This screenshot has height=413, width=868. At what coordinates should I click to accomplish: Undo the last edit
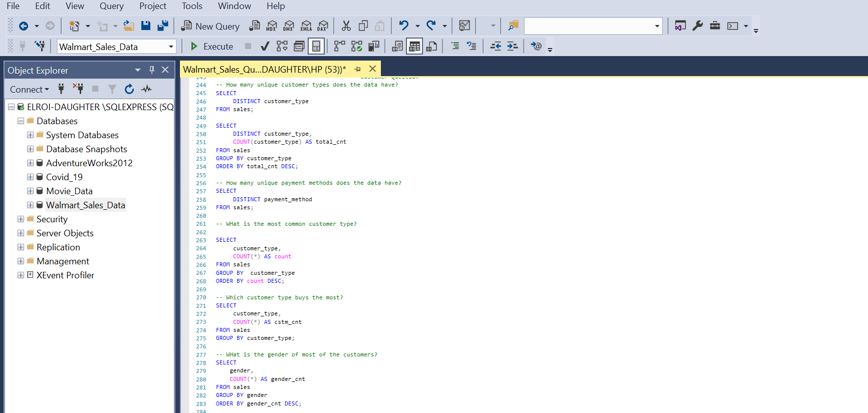pyautogui.click(x=404, y=26)
